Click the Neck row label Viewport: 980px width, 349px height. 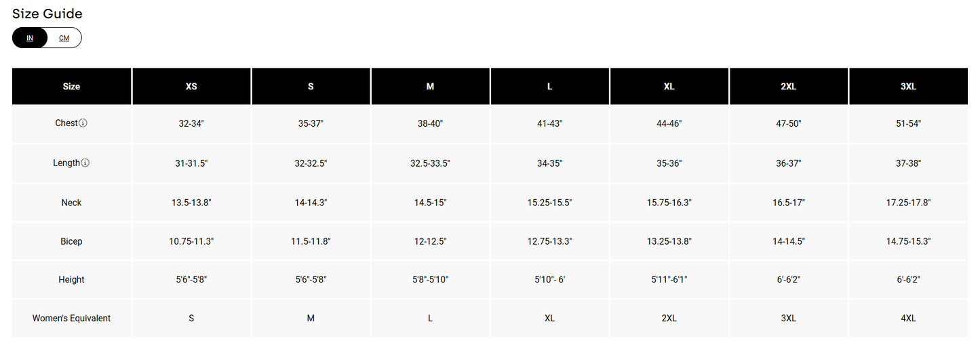tap(71, 203)
